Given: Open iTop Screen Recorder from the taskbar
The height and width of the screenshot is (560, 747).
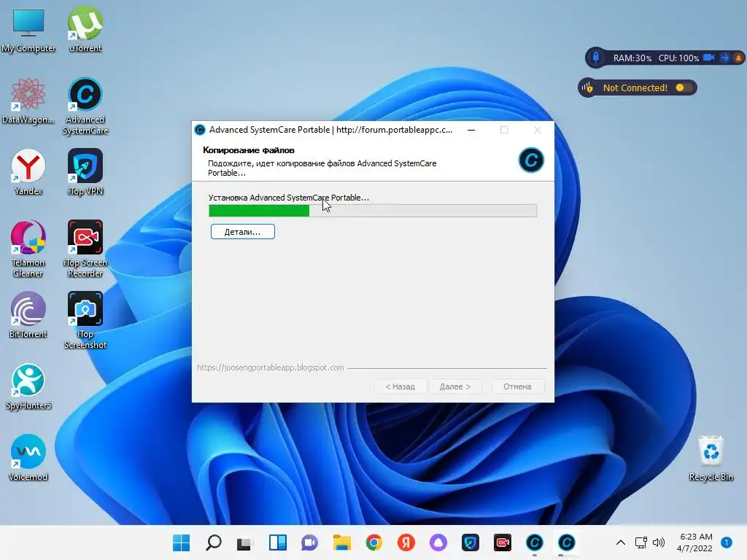Looking at the screenshot, I should (x=503, y=542).
